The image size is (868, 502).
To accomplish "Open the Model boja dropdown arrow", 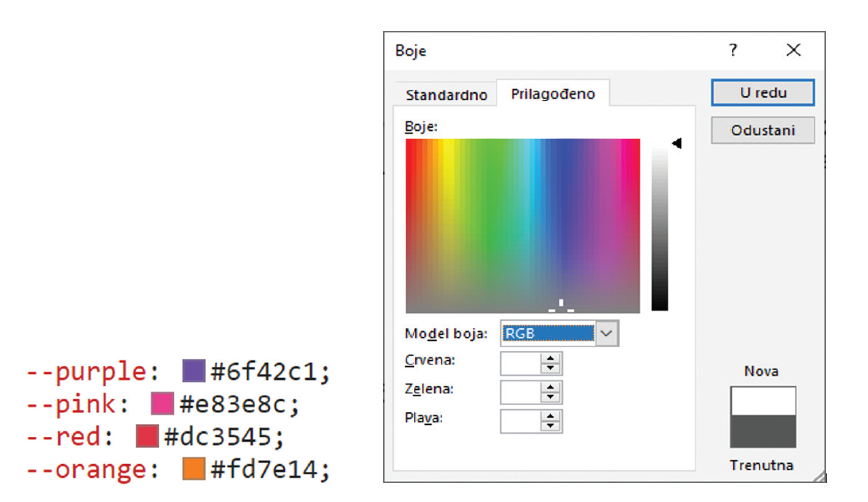I will [x=606, y=334].
